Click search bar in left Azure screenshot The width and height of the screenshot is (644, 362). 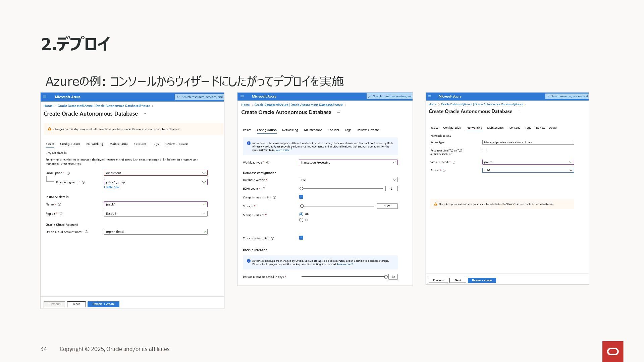199,97
